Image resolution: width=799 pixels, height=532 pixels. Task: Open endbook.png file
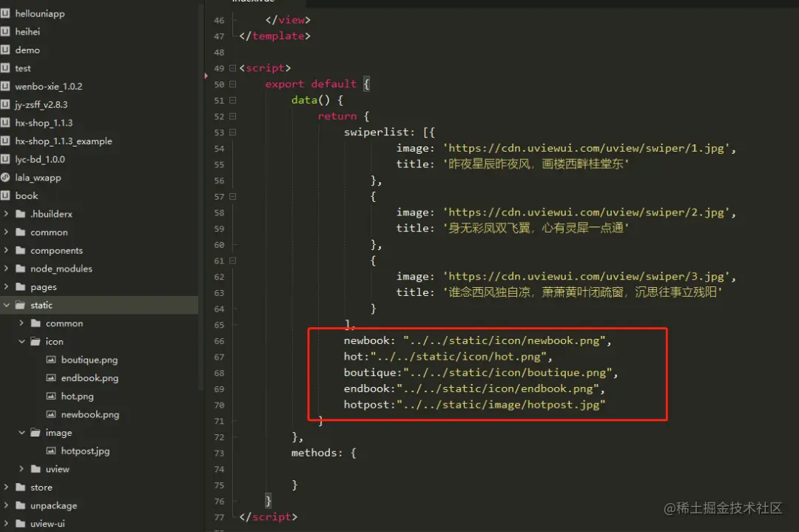(90, 378)
